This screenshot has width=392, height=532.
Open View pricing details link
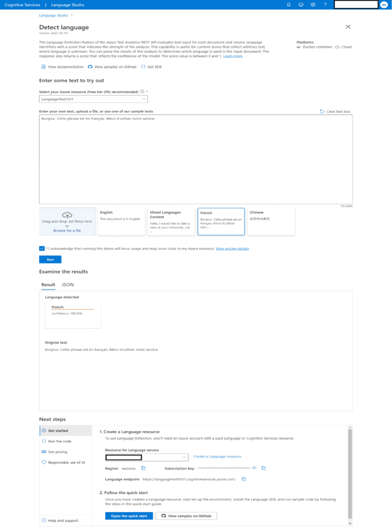tap(232, 248)
